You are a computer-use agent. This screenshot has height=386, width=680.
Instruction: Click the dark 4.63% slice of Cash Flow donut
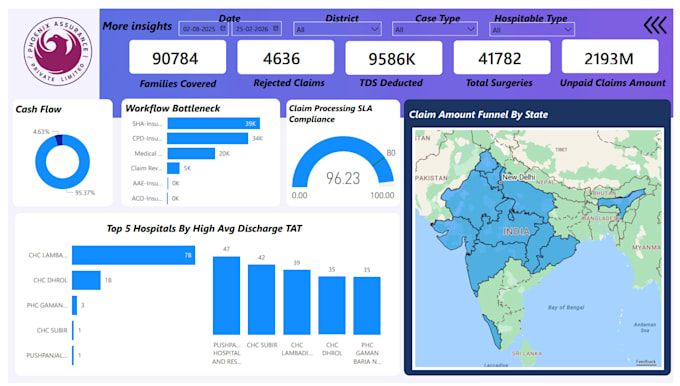(59, 140)
